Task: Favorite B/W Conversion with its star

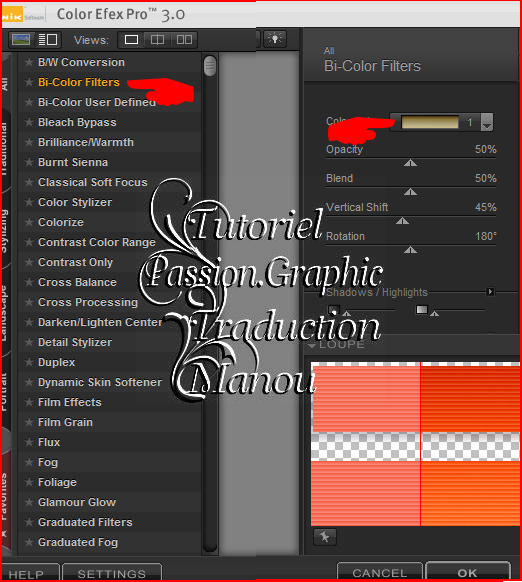Action: coord(29,62)
